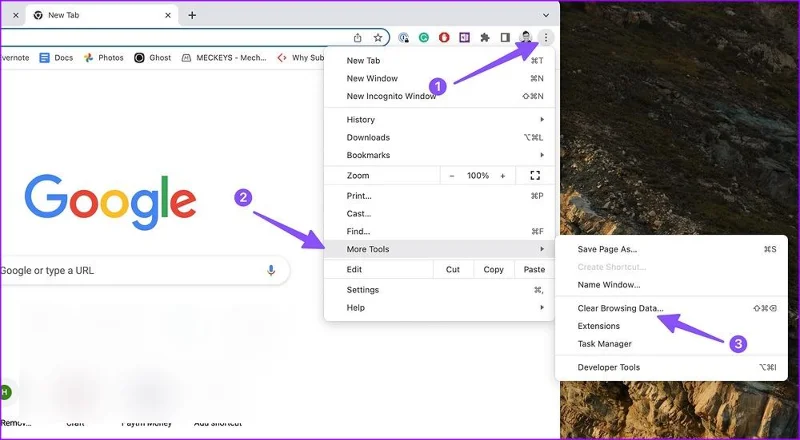The image size is (800, 440).
Task: Choose Name Window in submenu
Action: point(671,285)
